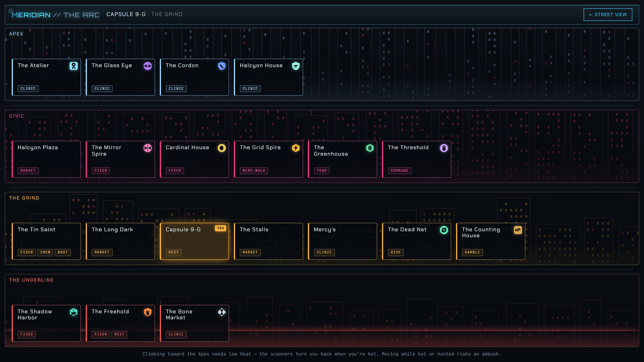The width and height of the screenshot is (644, 362).
Task: Click the GAMBLE tag on The Counting House
Action: click(x=473, y=252)
